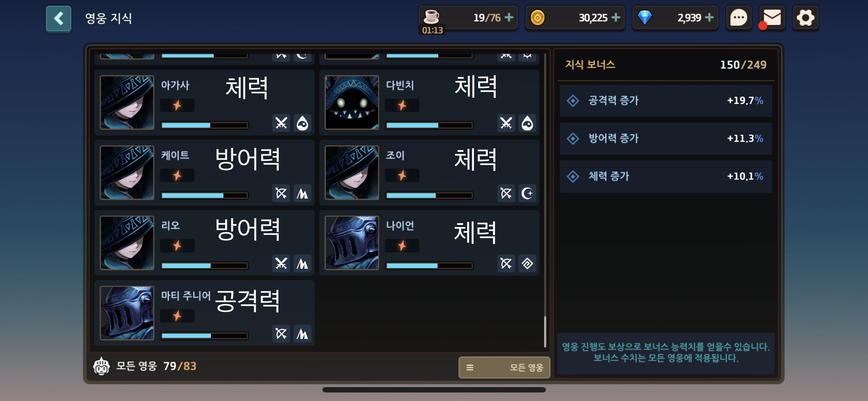This screenshot has width=868, height=401.
Task: Click the diamond icon on 나이언 card
Action: (x=527, y=264)
